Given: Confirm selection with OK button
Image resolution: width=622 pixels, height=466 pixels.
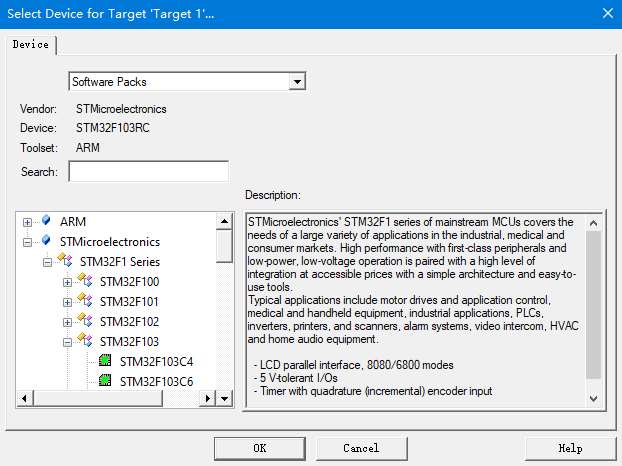Looking at the screenshot, I should tap(260, 449).
